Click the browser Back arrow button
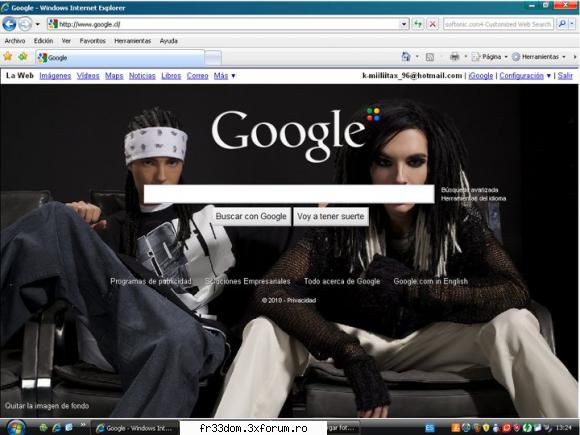 coord(9,24)
